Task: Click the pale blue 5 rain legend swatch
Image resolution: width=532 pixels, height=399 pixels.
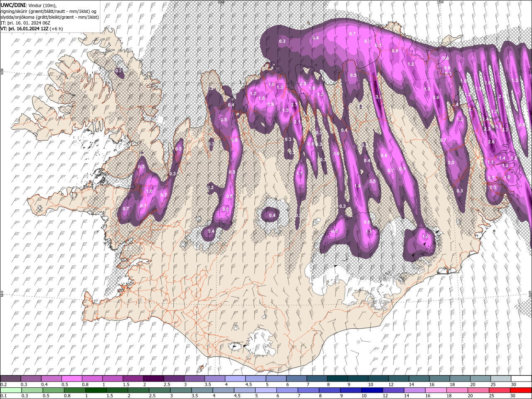Action: (266, 390)
